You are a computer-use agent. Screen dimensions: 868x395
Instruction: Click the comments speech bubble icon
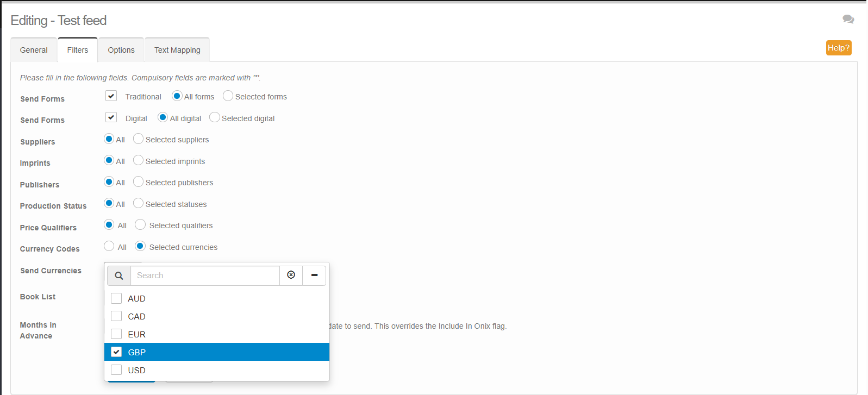[x=848, y=20]
